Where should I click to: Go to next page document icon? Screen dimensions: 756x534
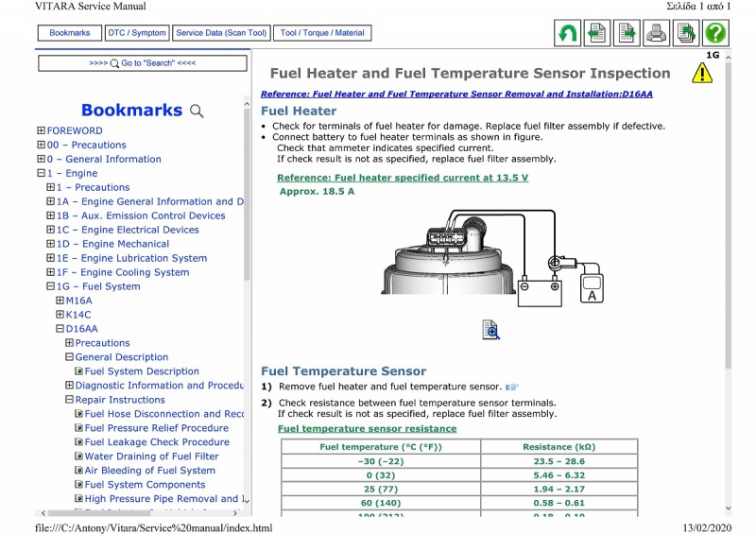[627, 33]
